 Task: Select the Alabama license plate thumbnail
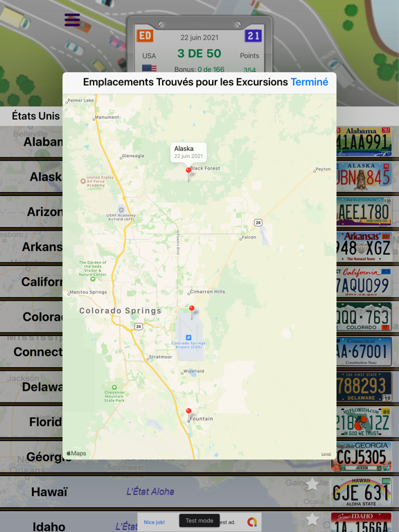[x=364, y=141]
